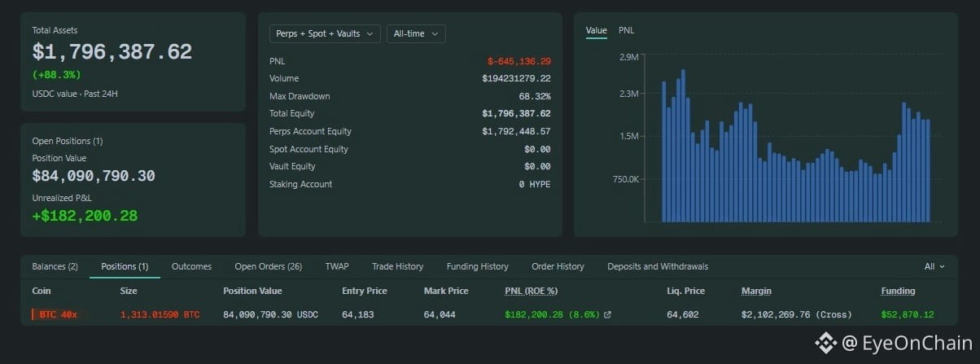Click the PNL (ROE %) column header
This screenshot has height=364, width=980.
[531, 291]
